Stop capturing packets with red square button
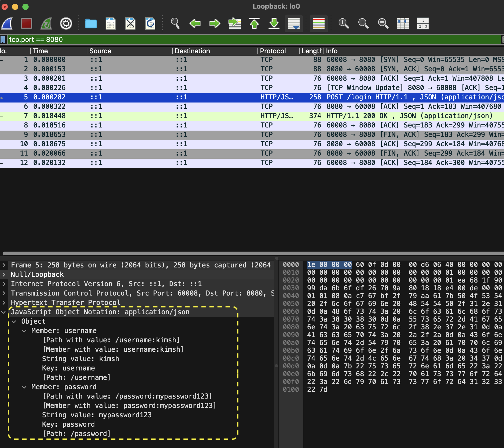The width and height of the screenshot is (504, 448). (x=27, y=23)
